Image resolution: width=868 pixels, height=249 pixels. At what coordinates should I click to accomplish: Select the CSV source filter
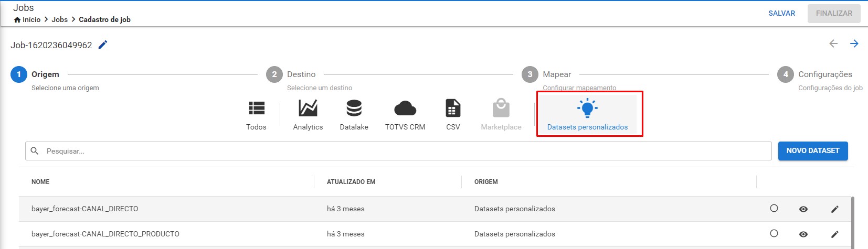pyautogui.click(x=453, y=115)
